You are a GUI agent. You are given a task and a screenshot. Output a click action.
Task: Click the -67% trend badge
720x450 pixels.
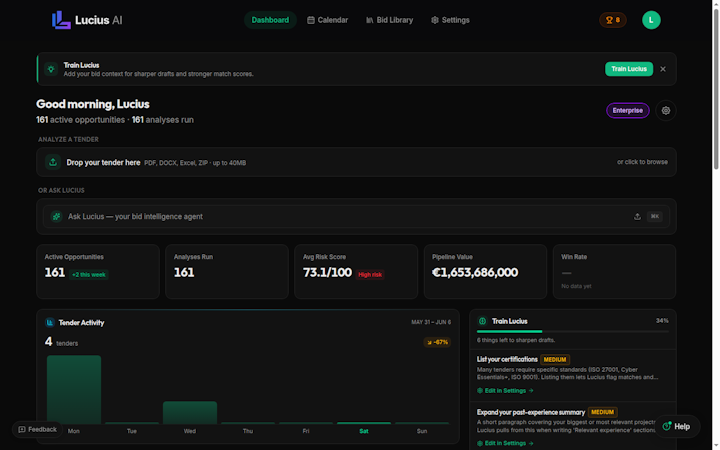[x=437, y=342]
